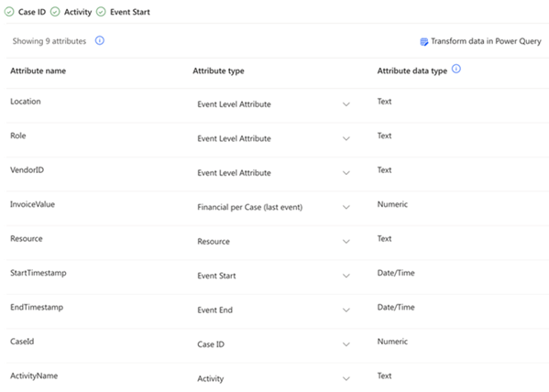Open the InvoiceValue Financial per Case dropdown

[273, 207]
